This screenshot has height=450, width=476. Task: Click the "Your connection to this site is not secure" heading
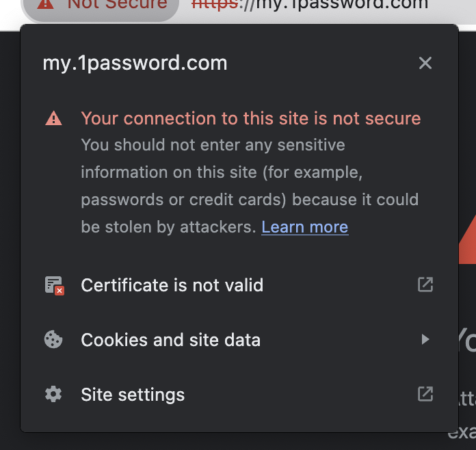(x=250, y=118)
